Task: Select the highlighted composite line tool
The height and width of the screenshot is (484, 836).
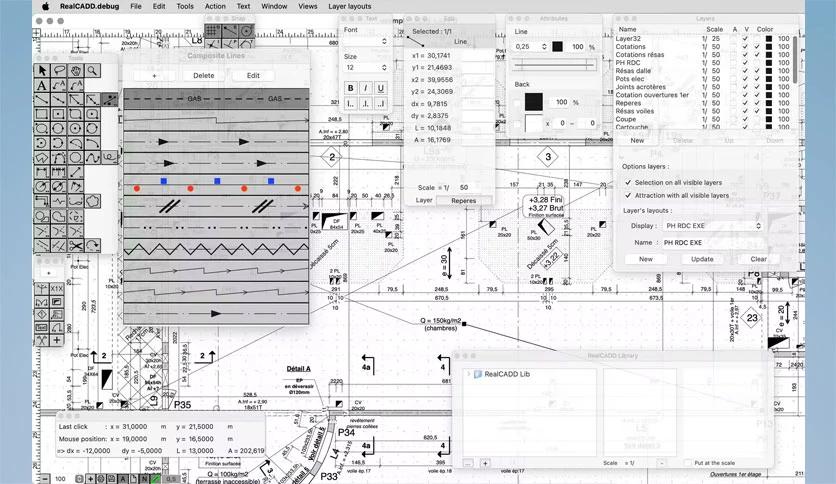Action: pos(109,100)
